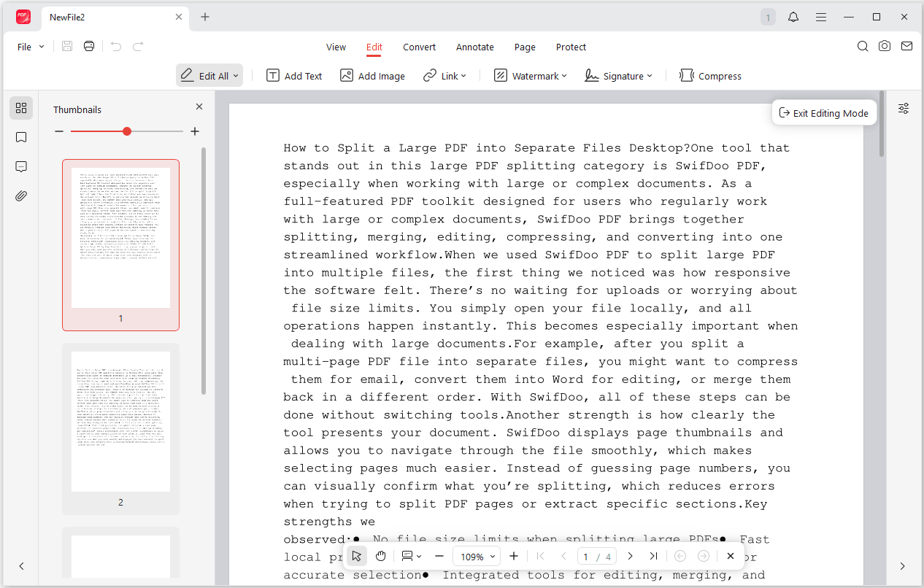Viewport: 924px width, 588px height.
Task: Open the File menu dropdown
Action: (x=31, y=47)
